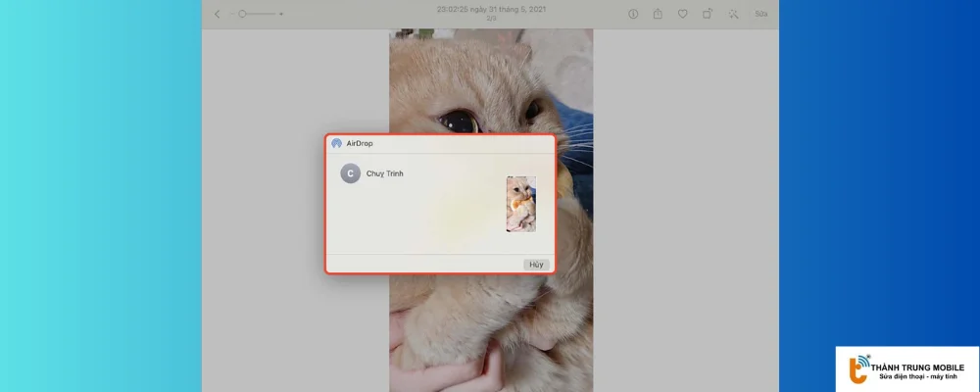Click the Chuy Trinh recipient name
Image resolution: width=980 pixels, height=392 pixels.
coord(385,173)
